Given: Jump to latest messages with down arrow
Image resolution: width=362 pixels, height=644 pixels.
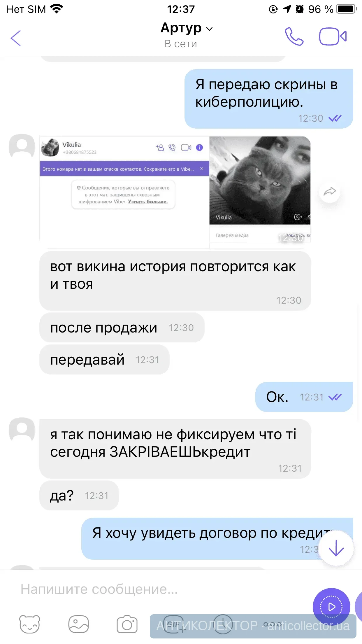Looking at the screenshot, I should pos(336,548).
